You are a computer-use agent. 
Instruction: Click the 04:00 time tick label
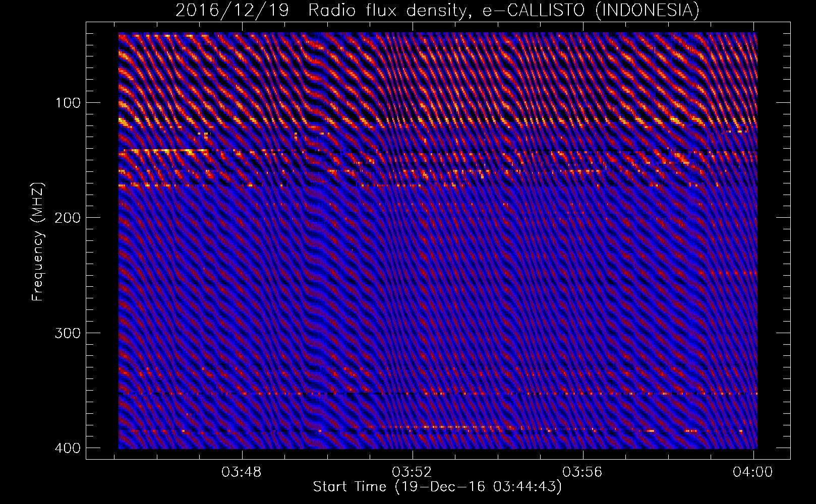click(x=753, y=472)
